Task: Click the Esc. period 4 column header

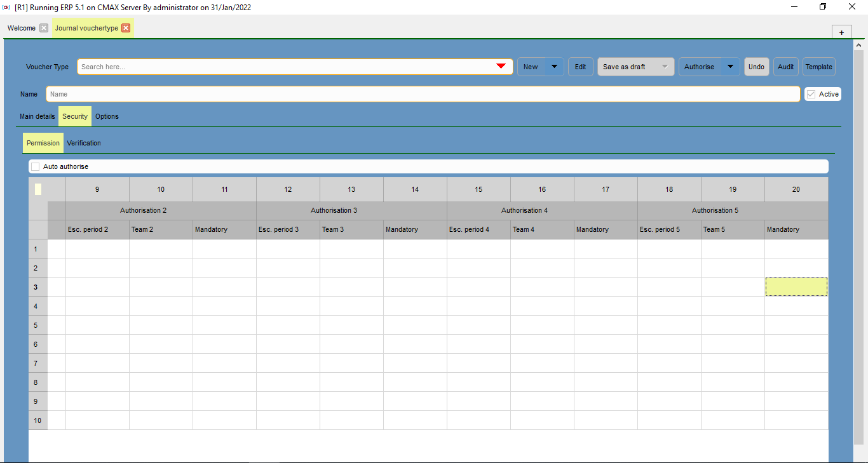Action: (478, 229)
